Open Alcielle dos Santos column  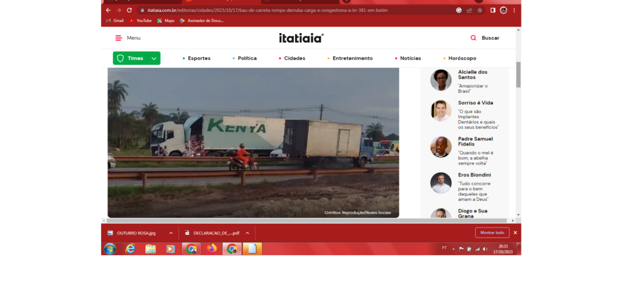click(x=473, y=75)
